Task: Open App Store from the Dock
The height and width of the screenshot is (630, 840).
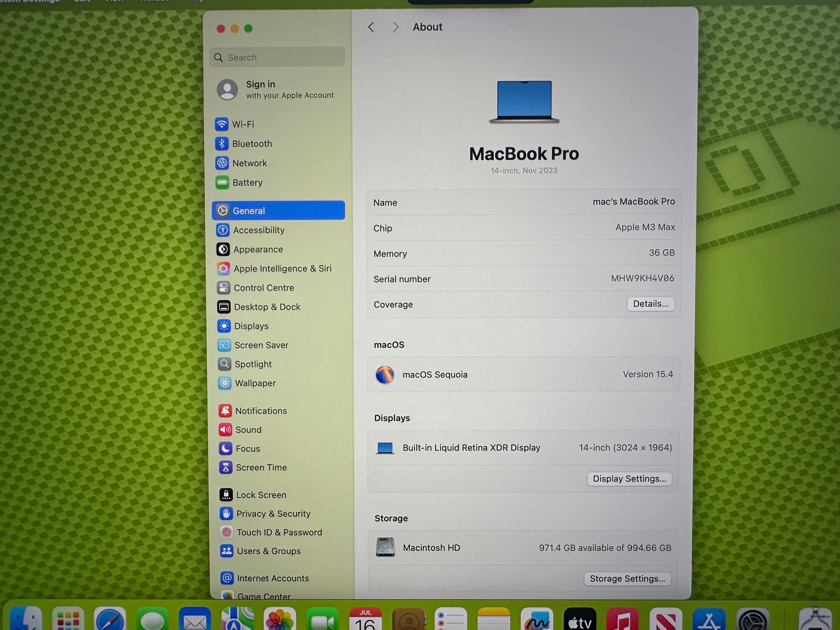Action: pos(709,619)
